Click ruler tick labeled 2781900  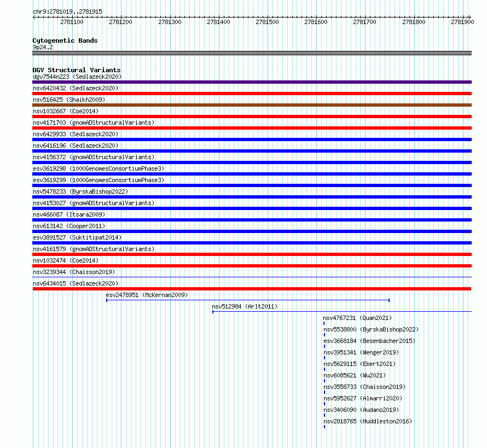[463, 22]
